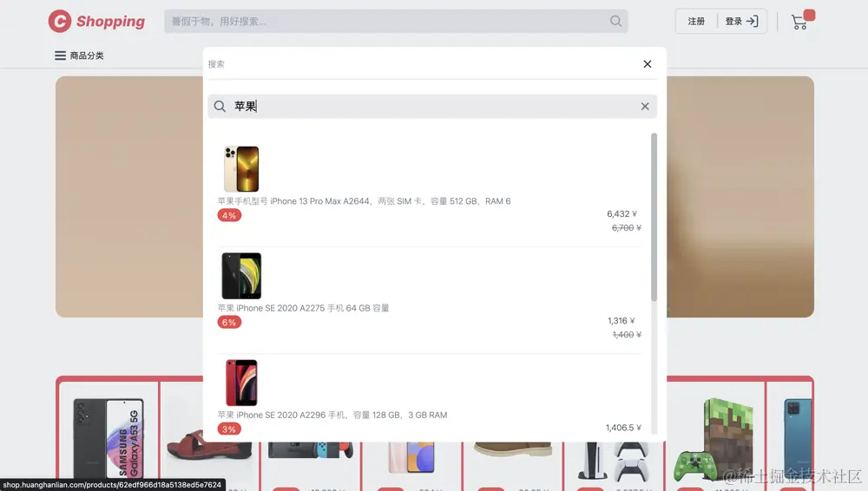
Task: Open black iPhone SE 2020 thumbnail
Action: click(241, 276)
